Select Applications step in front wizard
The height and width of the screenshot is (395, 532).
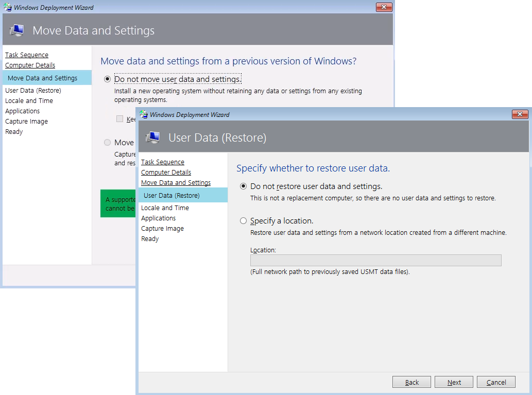tap(159, 218)
